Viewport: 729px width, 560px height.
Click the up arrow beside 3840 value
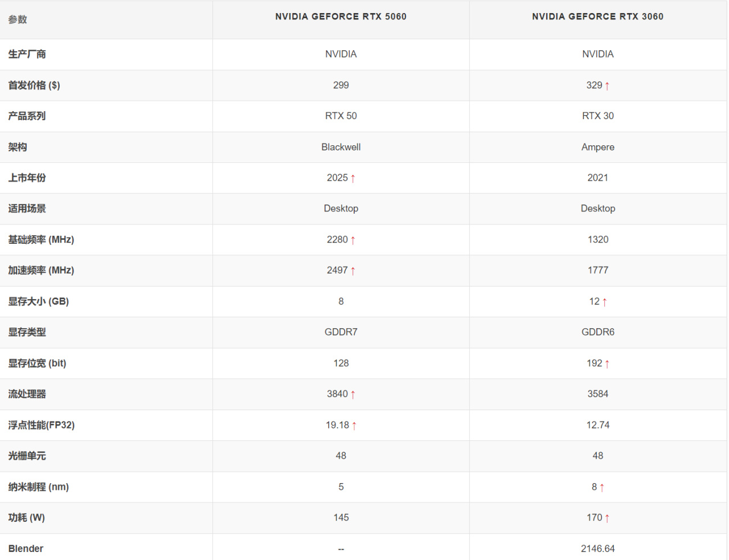coord(353,395)
